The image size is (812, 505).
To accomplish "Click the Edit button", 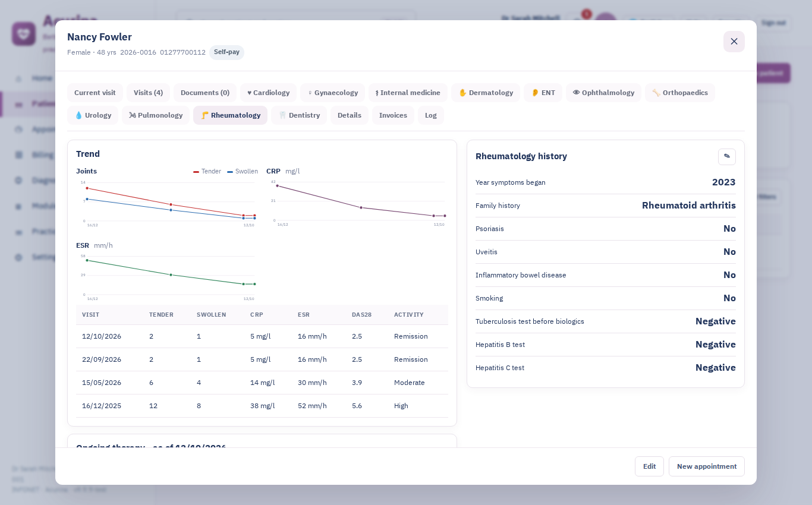I will (x=649, y=466).
